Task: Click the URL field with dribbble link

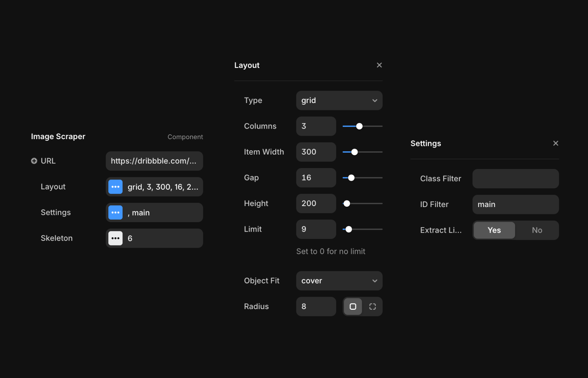Action: 154,161
